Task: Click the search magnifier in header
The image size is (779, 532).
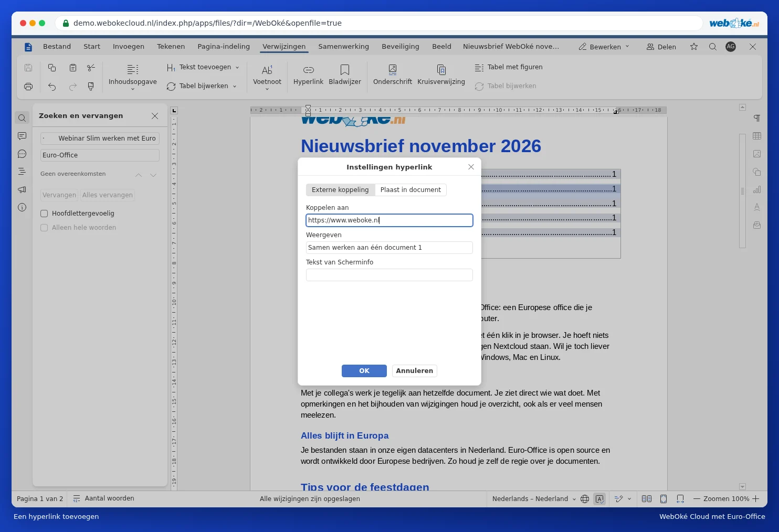Action: point(713,47)
